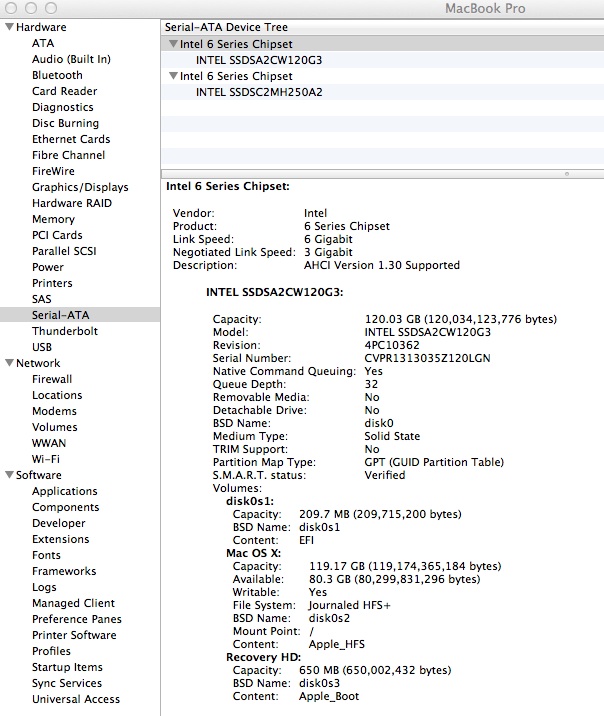Screen dimensions: 604x716
Task: Open WWAN entry
Action: pos(49,443)
